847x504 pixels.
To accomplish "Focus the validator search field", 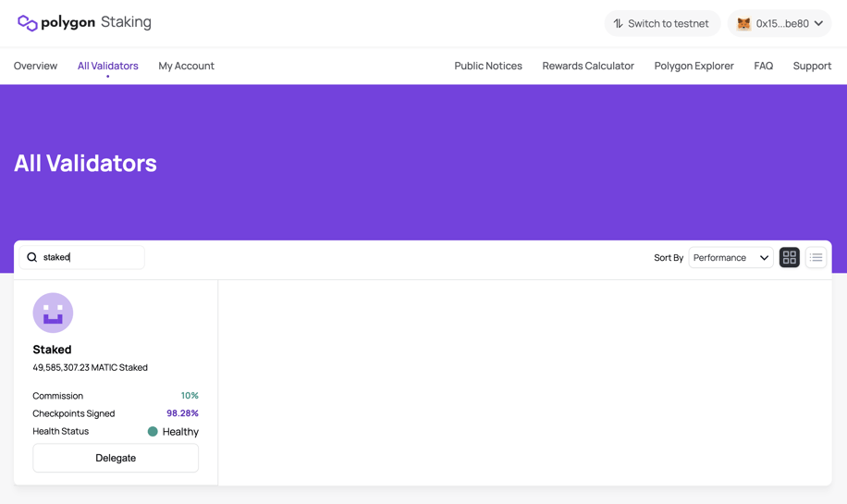I will (82, 257).
